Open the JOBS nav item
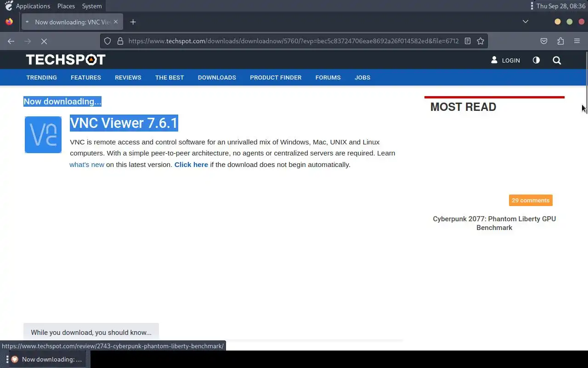The height and width of the screenshot is (368, 588). [362, 77]
